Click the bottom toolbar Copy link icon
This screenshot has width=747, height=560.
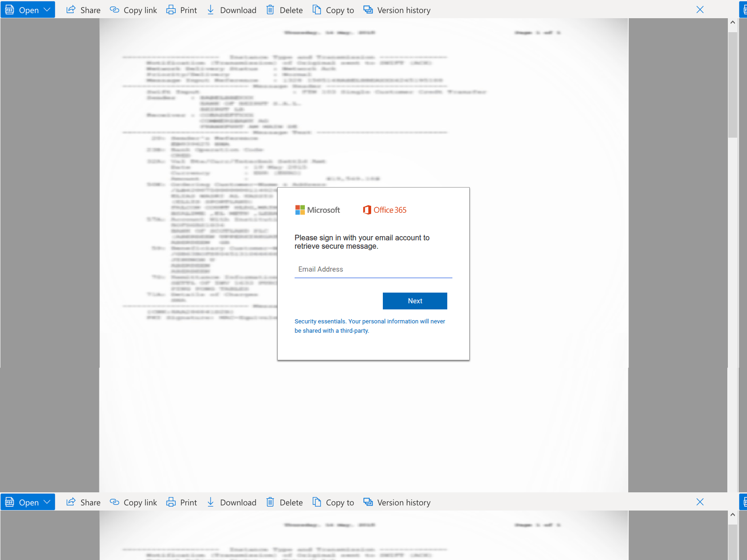click(x=114, y=502)
